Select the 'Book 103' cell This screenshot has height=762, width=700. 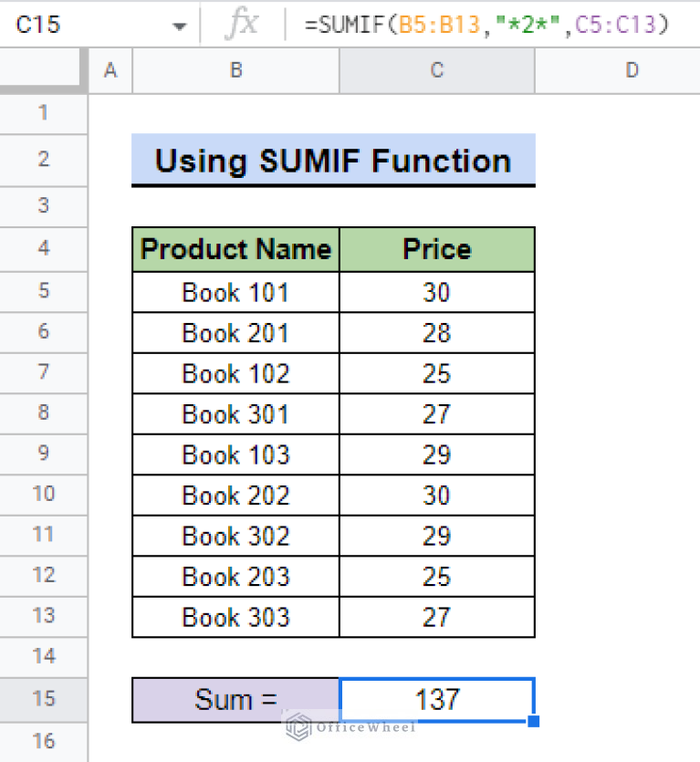[x=235, y=454]
